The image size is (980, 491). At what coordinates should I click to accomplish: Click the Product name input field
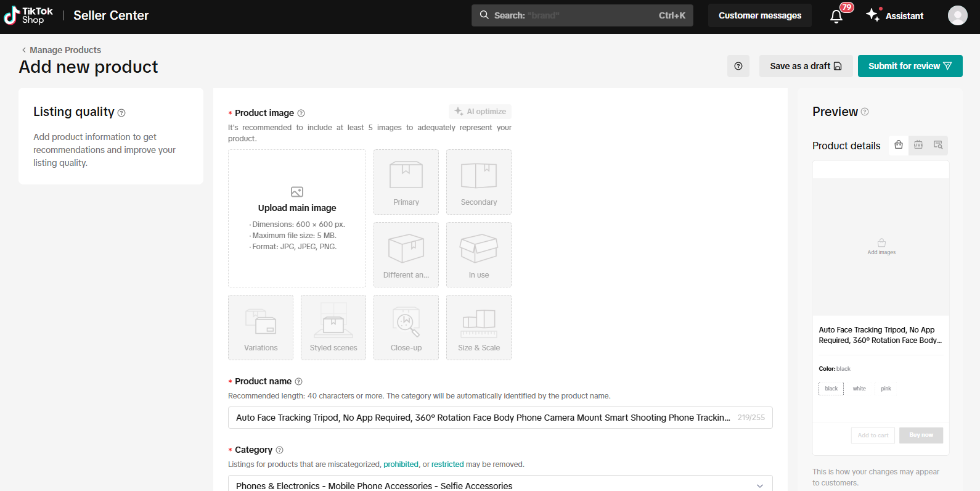coord(483,418)
